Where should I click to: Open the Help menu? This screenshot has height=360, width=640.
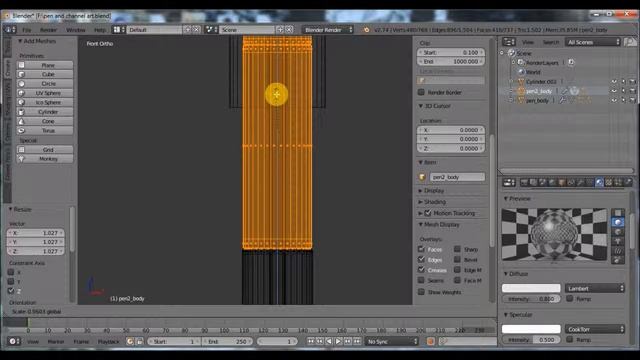coord(100,30)
